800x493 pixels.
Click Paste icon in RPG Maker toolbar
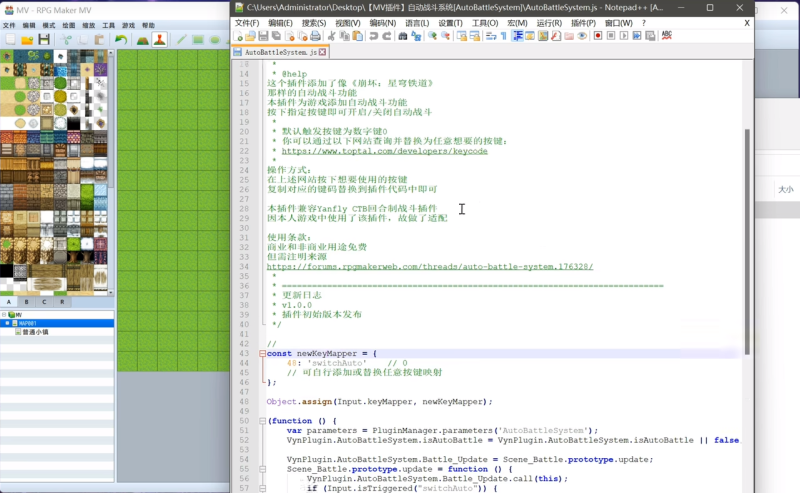99,40
